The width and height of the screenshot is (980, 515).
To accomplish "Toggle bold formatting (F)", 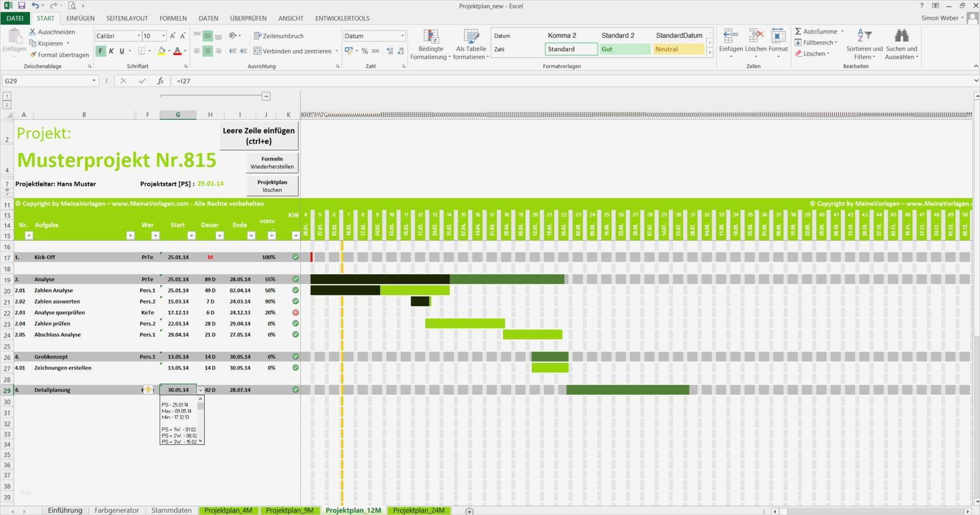I will [101, 51].
